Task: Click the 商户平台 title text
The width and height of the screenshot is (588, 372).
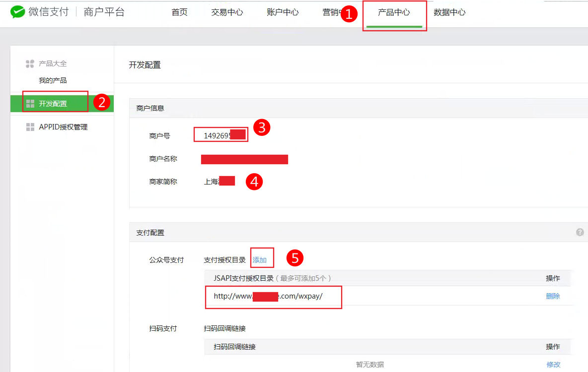Action: coord(104,12)
